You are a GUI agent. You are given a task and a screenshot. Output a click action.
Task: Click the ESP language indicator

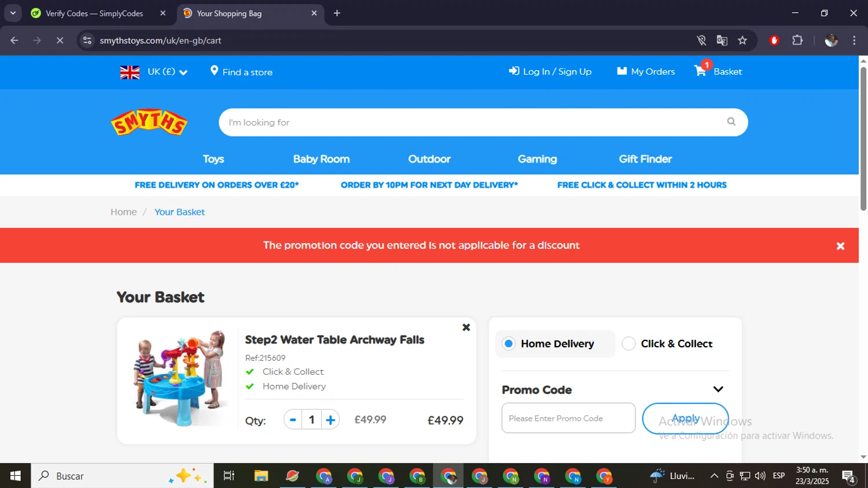(x=779, y=476)
